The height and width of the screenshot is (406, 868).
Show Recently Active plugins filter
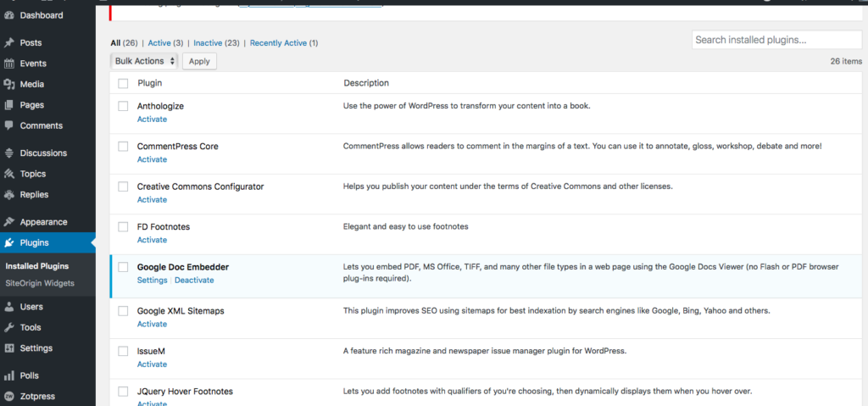pyautogui.click(x=284, y=42)
